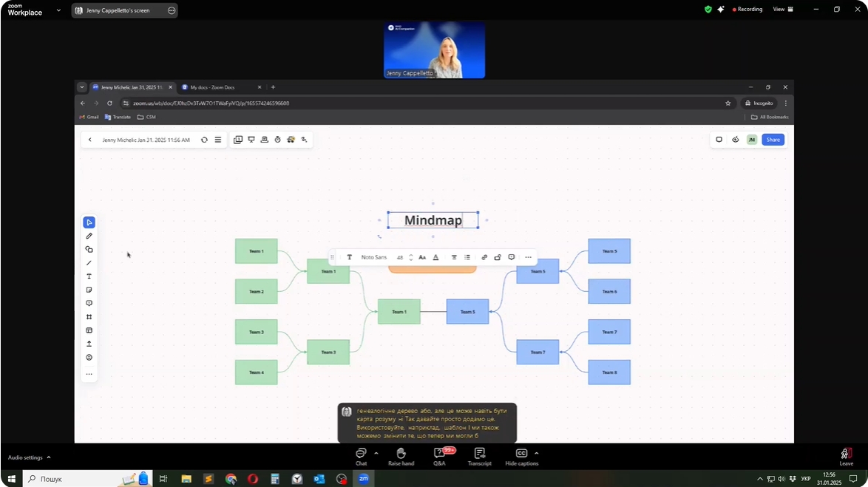Expand the Chat options chevron

tap(376, 453)
